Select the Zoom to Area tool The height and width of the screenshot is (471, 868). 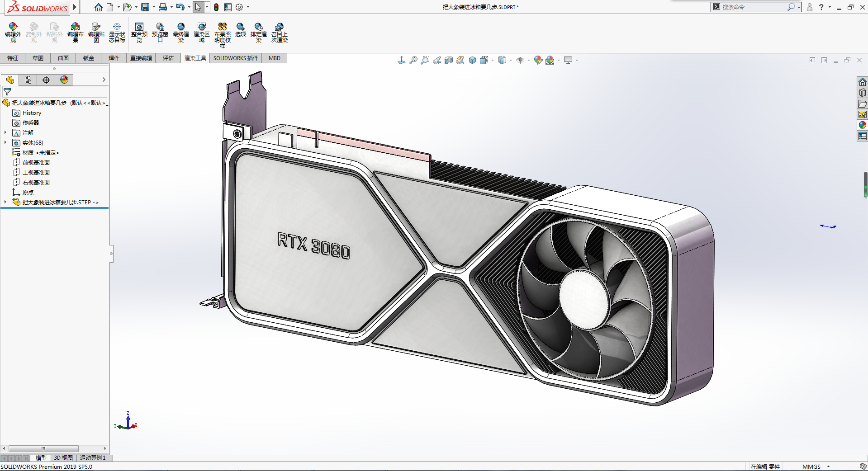point(425,60)
